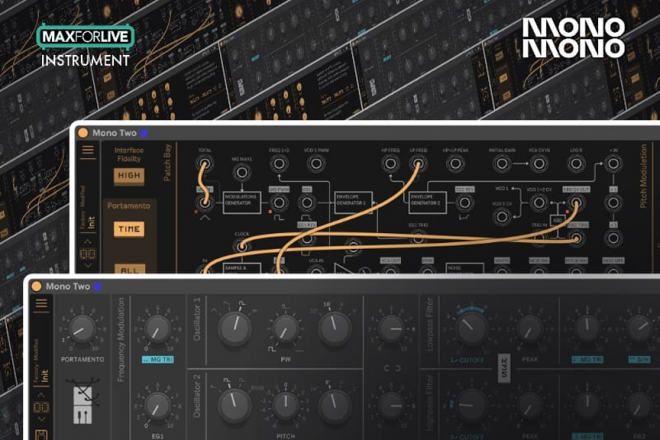660x440 pixels.
Task: Click the Envelope Generator 2 block
Action: pyautogui.click(x=428, y=203)
